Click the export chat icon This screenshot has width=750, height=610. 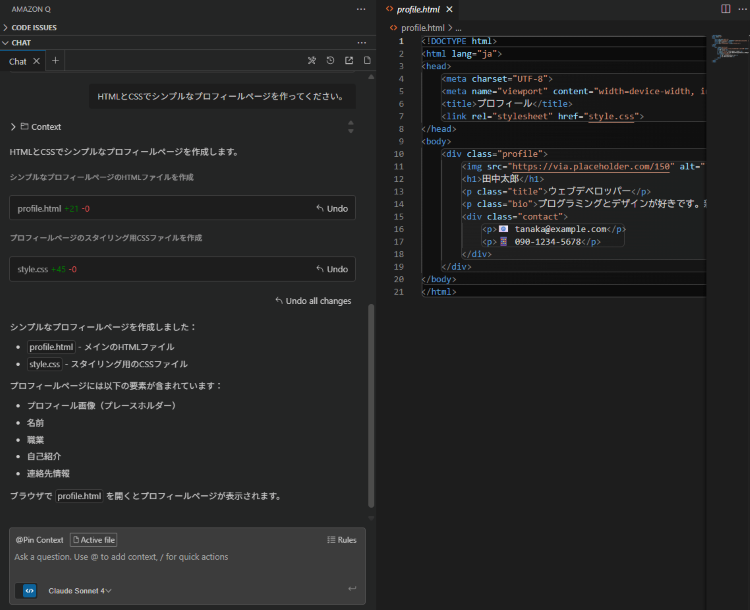click(x=349, y=61)
